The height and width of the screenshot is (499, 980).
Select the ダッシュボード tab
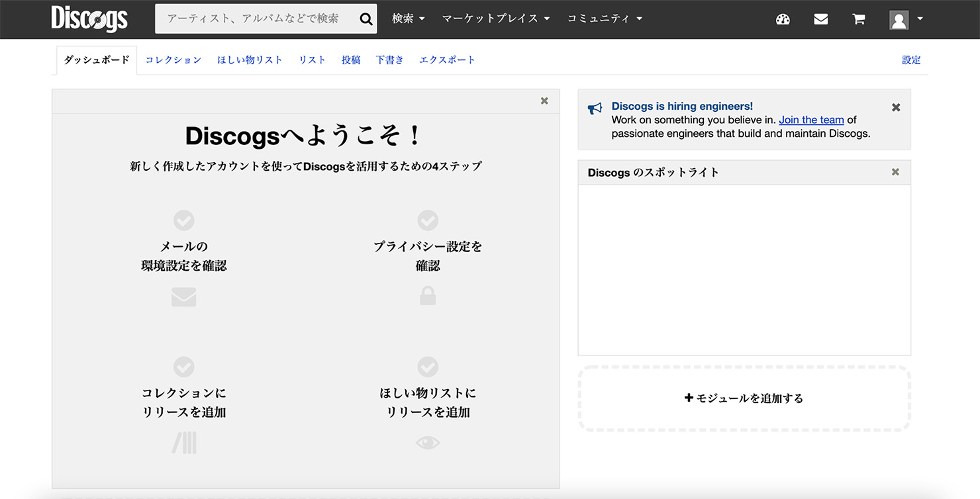coord(97,60)
